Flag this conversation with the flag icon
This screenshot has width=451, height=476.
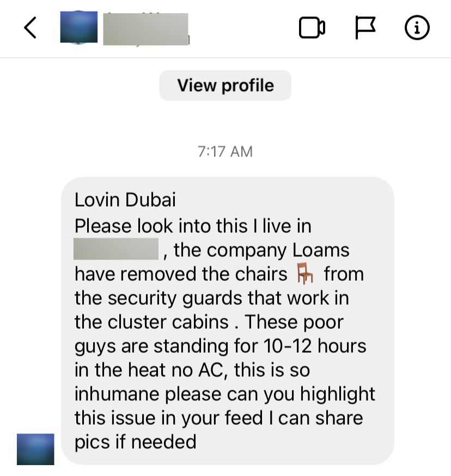[365, 28]
